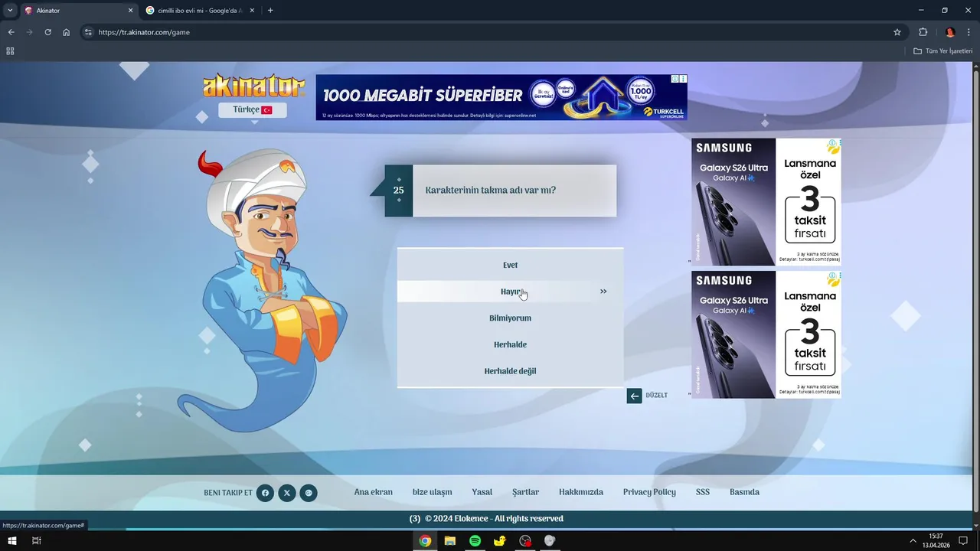Go back in browser history

(11, 32)
